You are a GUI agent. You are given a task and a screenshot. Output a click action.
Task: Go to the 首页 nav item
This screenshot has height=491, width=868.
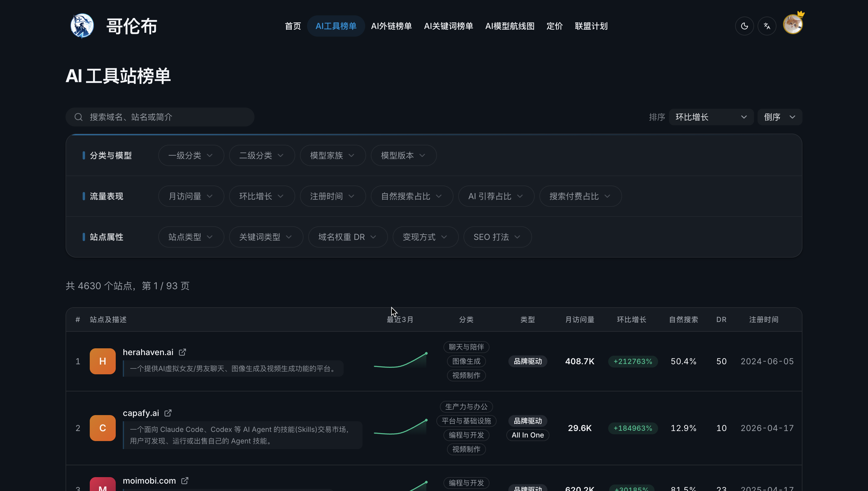(x=293, y=26)
